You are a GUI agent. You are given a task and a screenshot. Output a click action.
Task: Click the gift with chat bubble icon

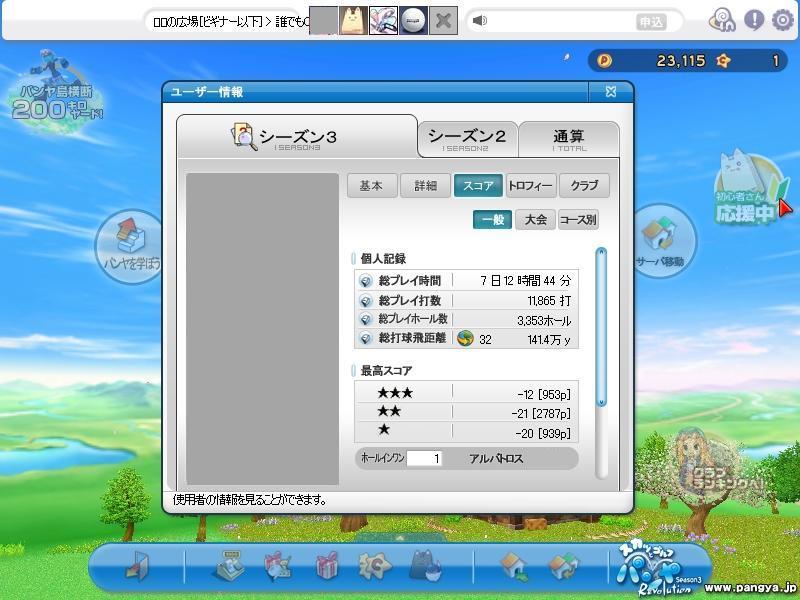coord(278,566)
